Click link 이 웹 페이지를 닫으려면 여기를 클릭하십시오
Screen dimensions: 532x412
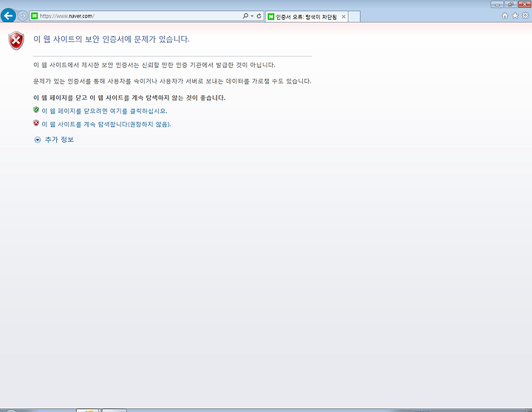point(104,111)
